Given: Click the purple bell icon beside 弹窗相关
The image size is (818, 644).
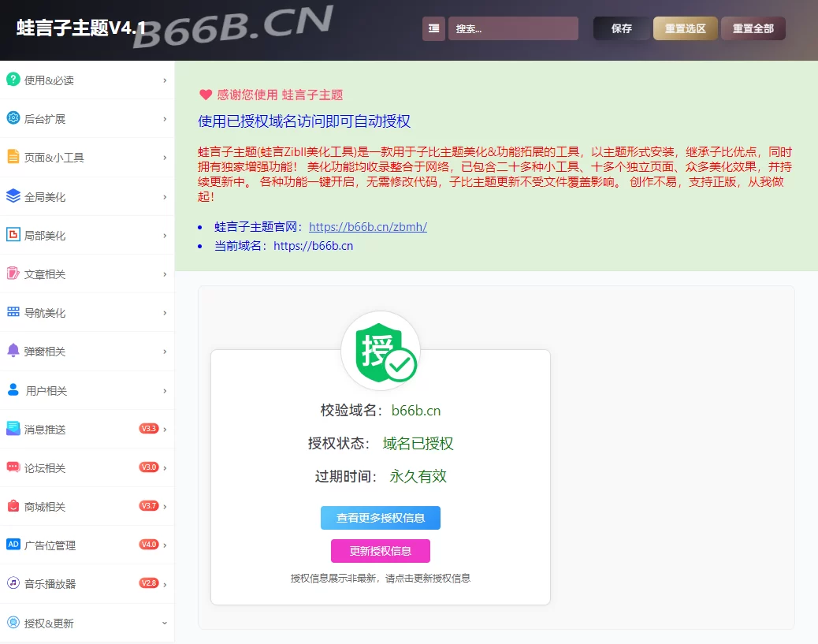Looking at the screenshot, I should pos(13,350).
